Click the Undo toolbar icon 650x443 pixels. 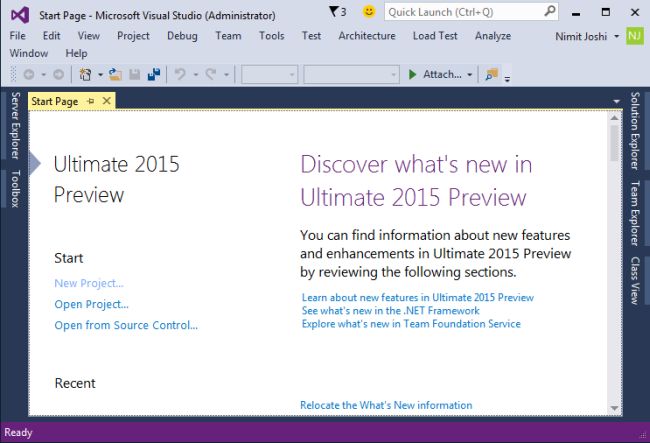click(180, 75)
